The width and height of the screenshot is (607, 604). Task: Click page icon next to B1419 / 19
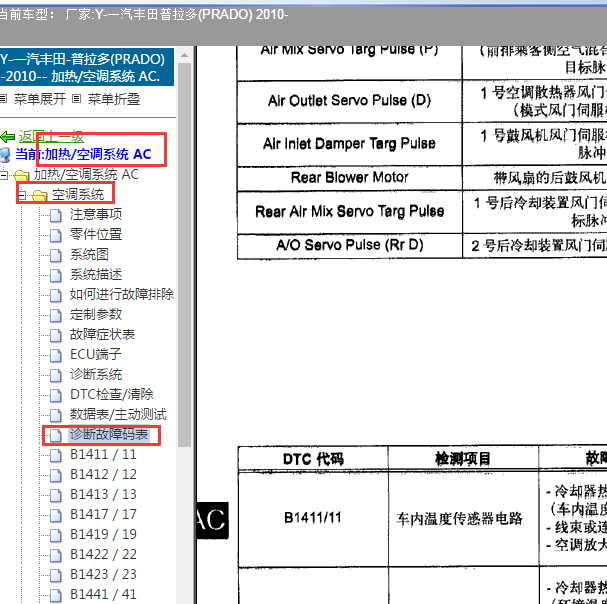pyautogui.click(x=56, y=535)
